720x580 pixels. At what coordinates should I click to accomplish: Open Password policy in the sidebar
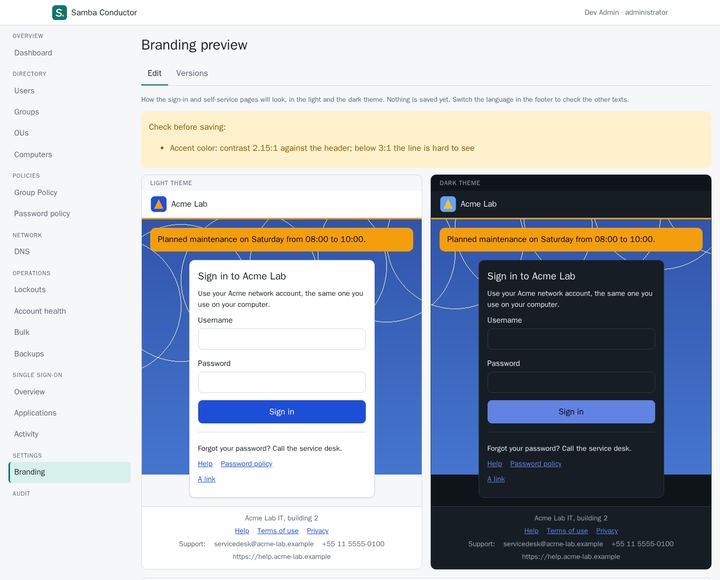click(42, 214)
